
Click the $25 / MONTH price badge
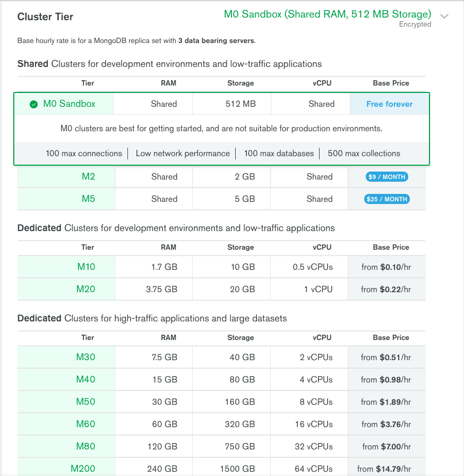pyautogui.click(x=386, y=199)
